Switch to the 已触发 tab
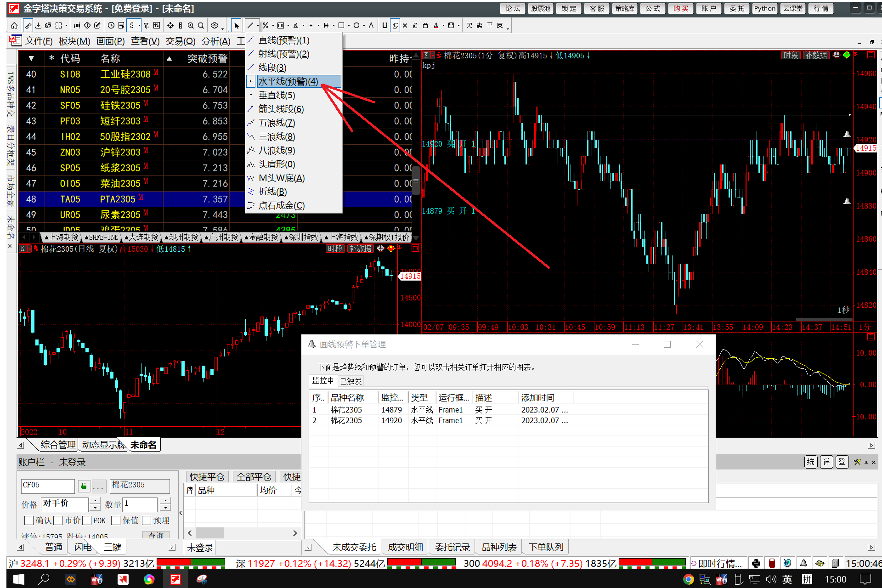Image resolution: width=882 pixels, height=588 pixels. (x=351, y=381)
